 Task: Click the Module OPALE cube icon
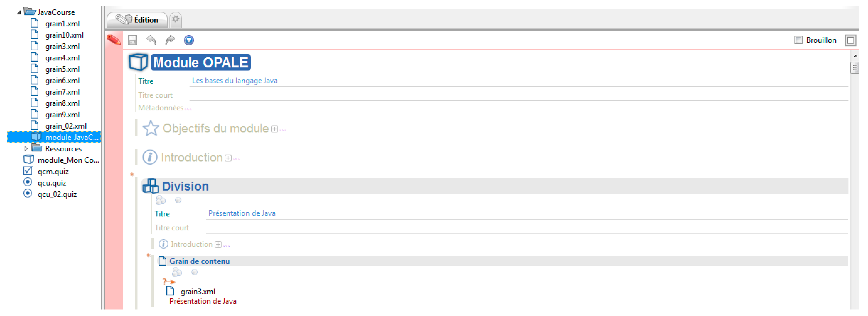[x=138, y=62]
